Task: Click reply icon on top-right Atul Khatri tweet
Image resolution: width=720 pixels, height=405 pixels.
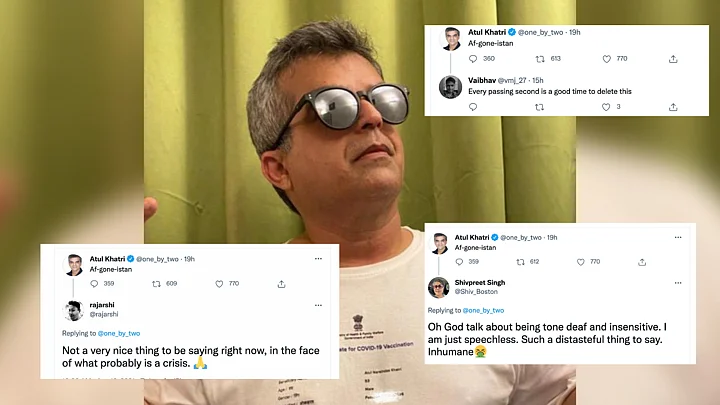Action: pyautogui.click(x=473, y=59)
